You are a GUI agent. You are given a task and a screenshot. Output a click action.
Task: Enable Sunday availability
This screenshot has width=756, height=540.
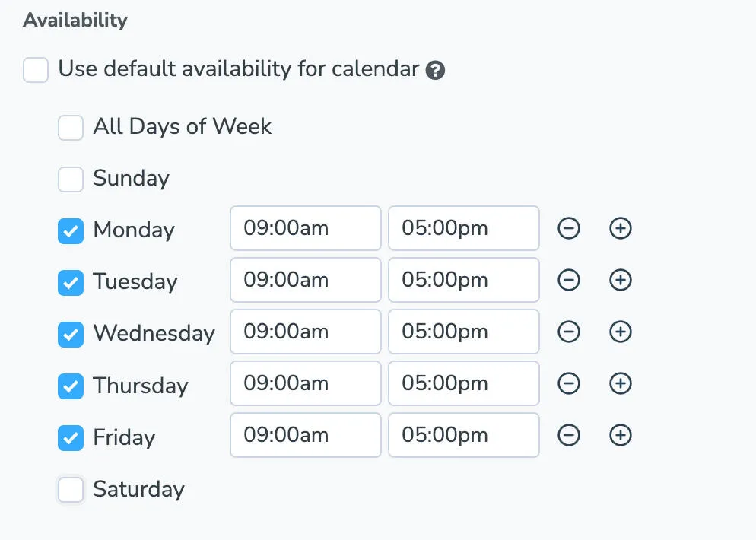point(70,179)
